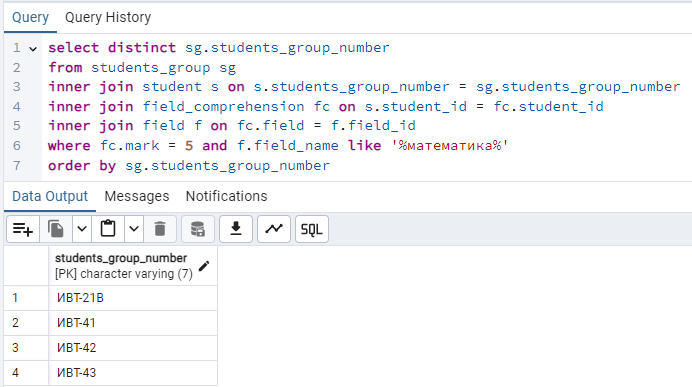Click the Download results as file icon
The height and width of the screenshot is (387, 692).
[236, 229]
